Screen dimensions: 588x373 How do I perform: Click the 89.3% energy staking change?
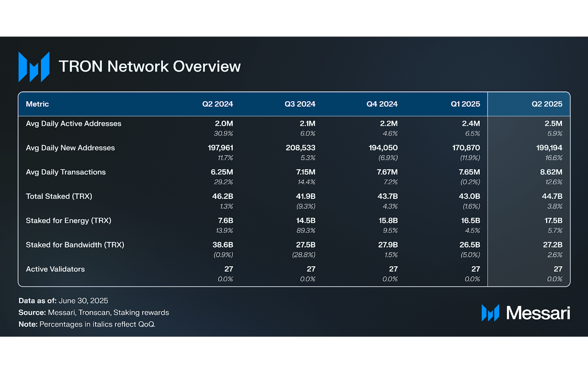pos(306,231)
